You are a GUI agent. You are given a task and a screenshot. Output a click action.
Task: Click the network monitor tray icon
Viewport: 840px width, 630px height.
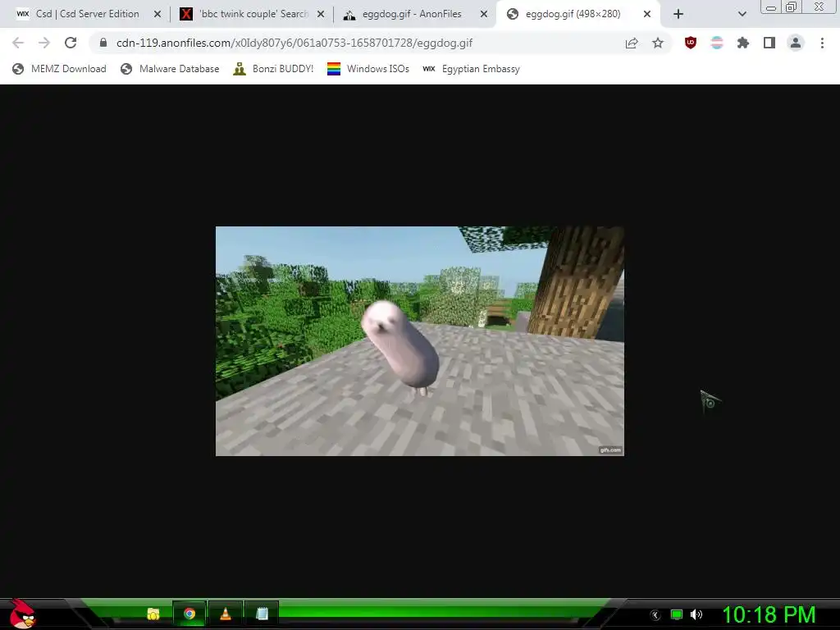677,614
